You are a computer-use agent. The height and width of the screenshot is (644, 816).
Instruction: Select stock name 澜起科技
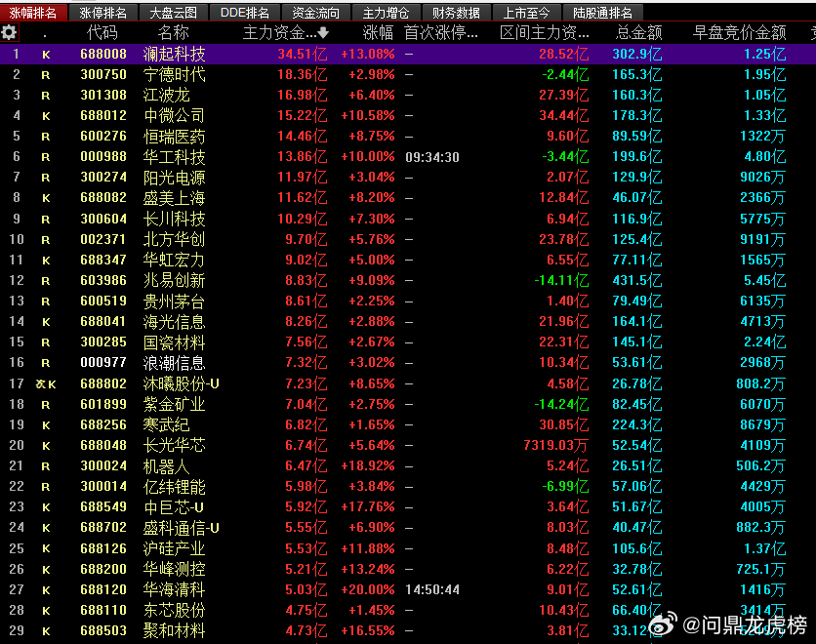click(x=175, y=54)
